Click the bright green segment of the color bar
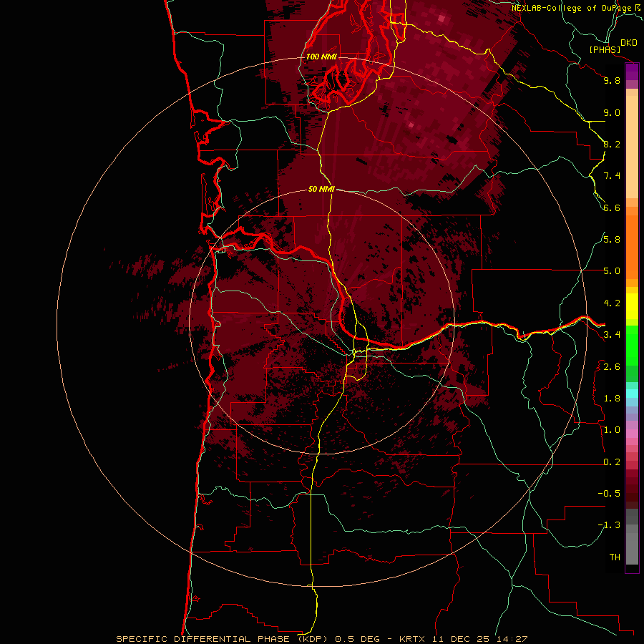The width and height of the screenshot is (644, 644). pos(632,346)
